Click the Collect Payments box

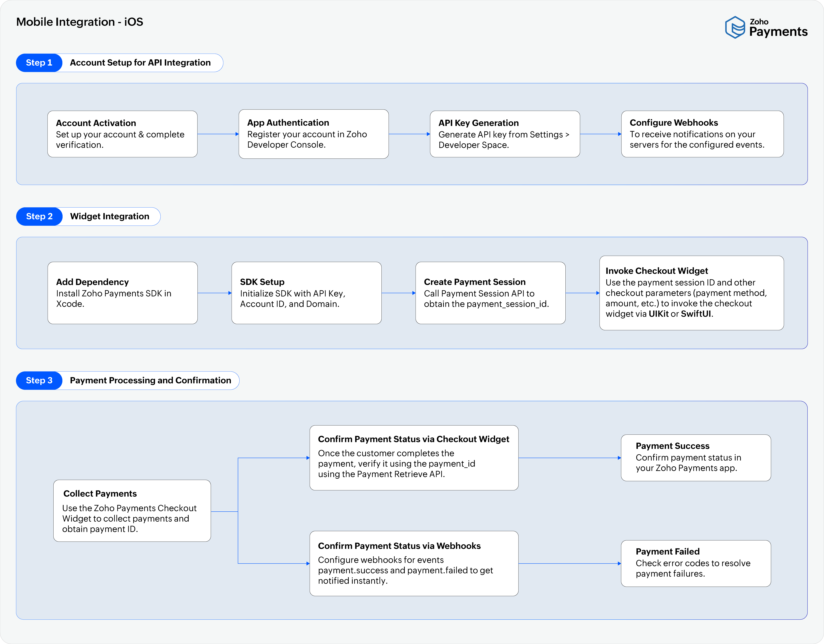[132, 511]
